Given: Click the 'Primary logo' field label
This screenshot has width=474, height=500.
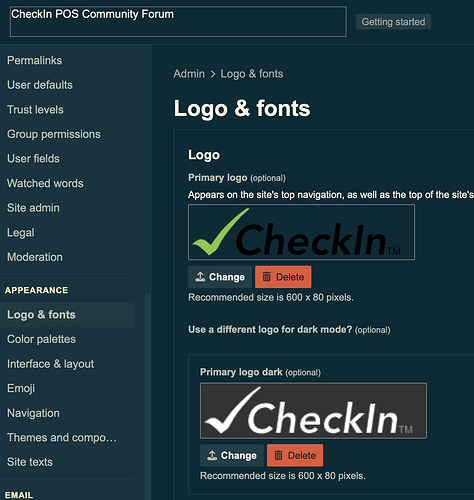Looking at the screenshot, I should [x=217, y=178].
